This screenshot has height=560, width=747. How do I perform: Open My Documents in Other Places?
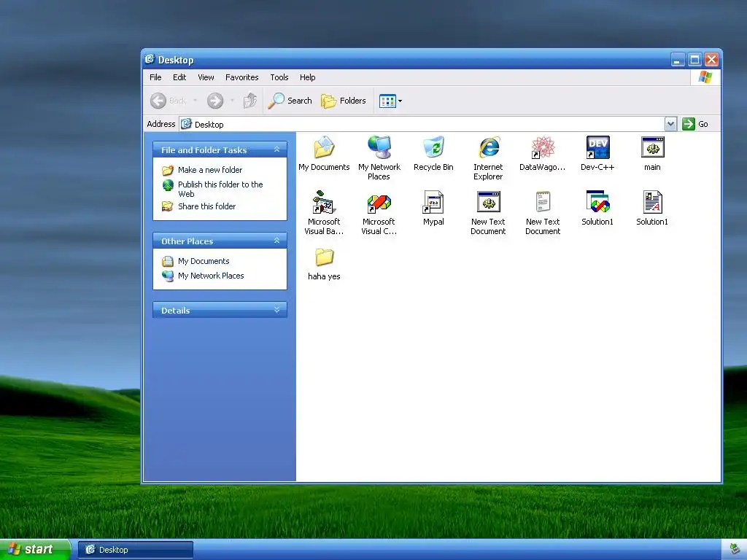(204, 261)
